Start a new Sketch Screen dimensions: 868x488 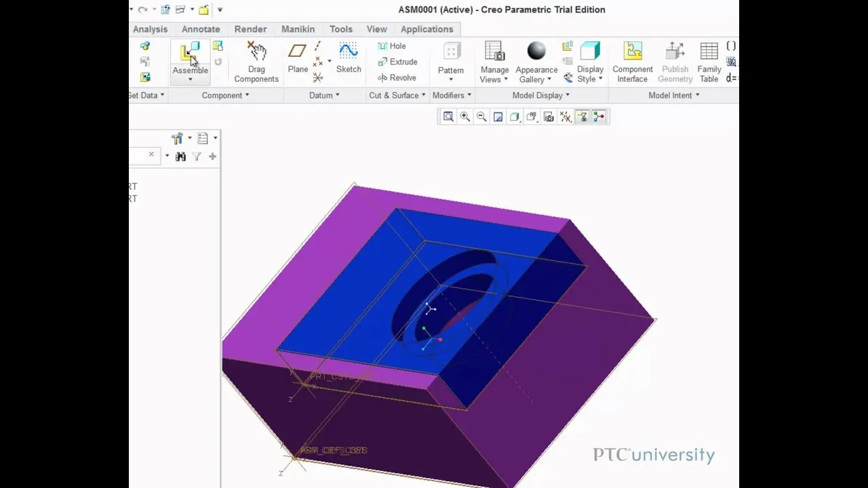point(349,58)
